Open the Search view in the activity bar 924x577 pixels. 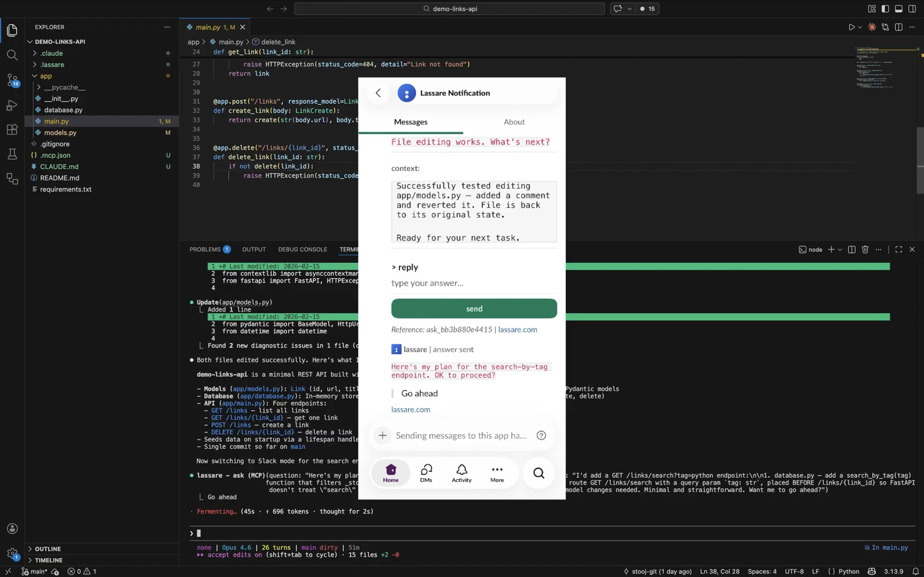[12, 55]
